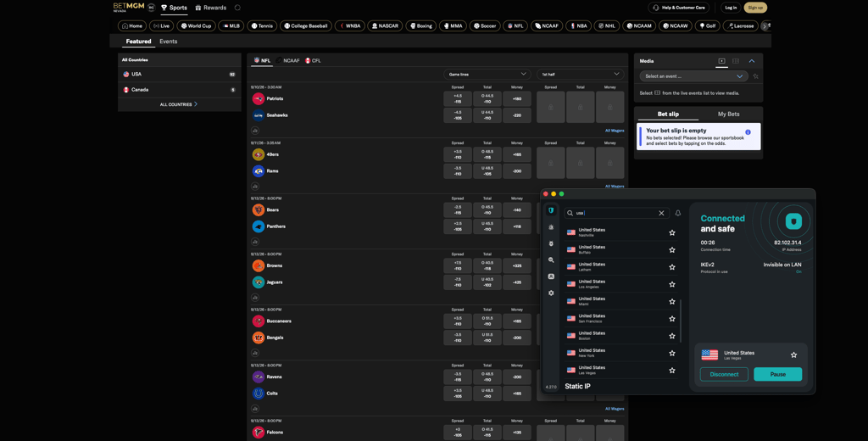Select Tennis in sports navigation
The image size is (868, 441).
click(x=262, y=26)
